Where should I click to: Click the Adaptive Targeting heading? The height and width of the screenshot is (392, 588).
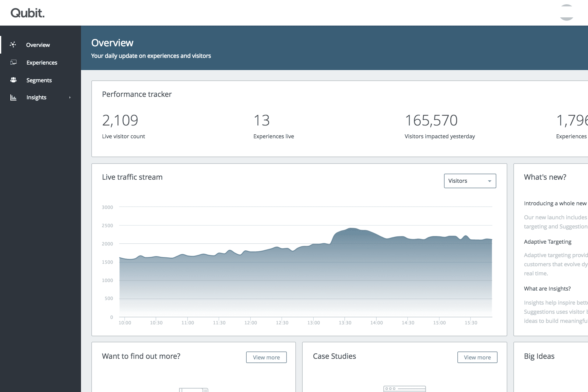click(x=547, y=242)
